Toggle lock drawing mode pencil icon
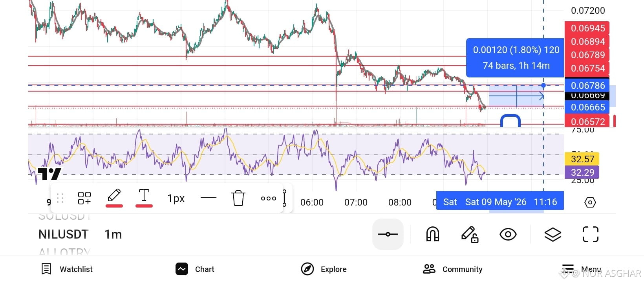 470,234
